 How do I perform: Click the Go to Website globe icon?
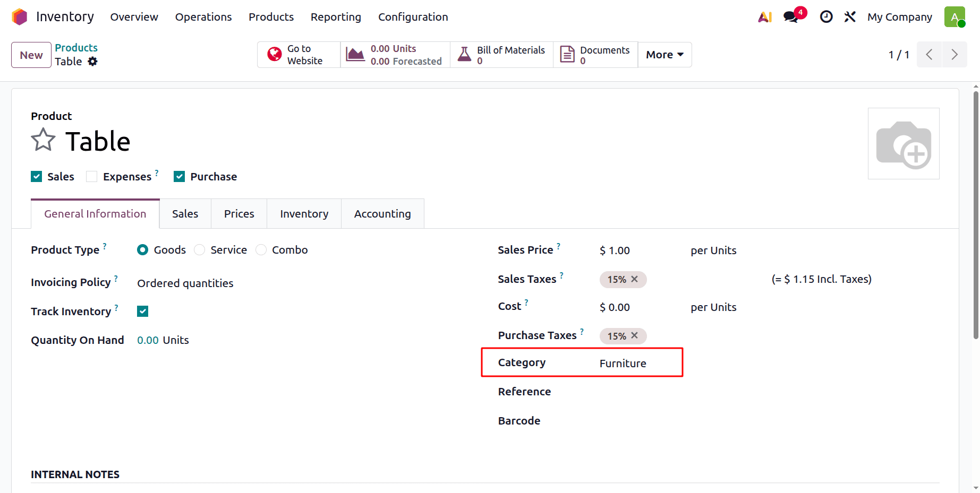pos(275,54)
